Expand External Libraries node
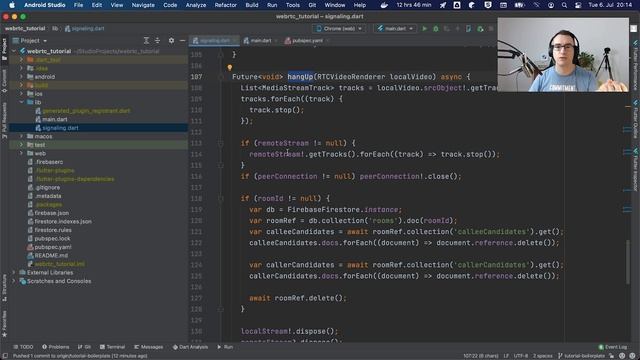 (14, 273)
